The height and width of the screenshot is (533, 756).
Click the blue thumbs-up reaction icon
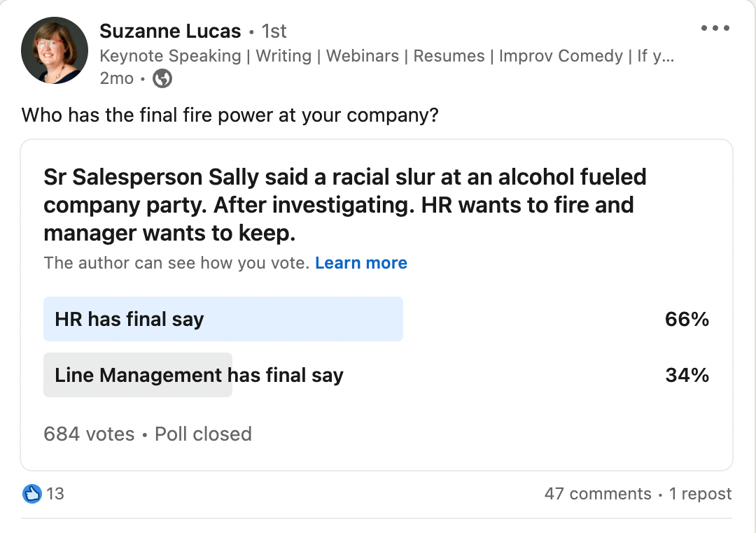coord(31,494)
